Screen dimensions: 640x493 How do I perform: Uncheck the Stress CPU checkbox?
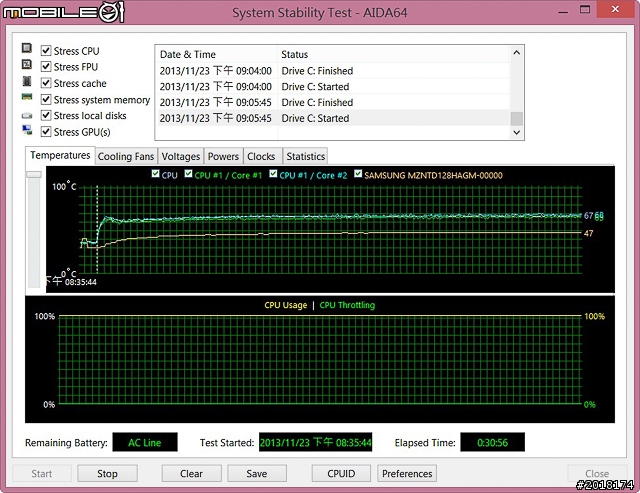[x=46, y=51]
